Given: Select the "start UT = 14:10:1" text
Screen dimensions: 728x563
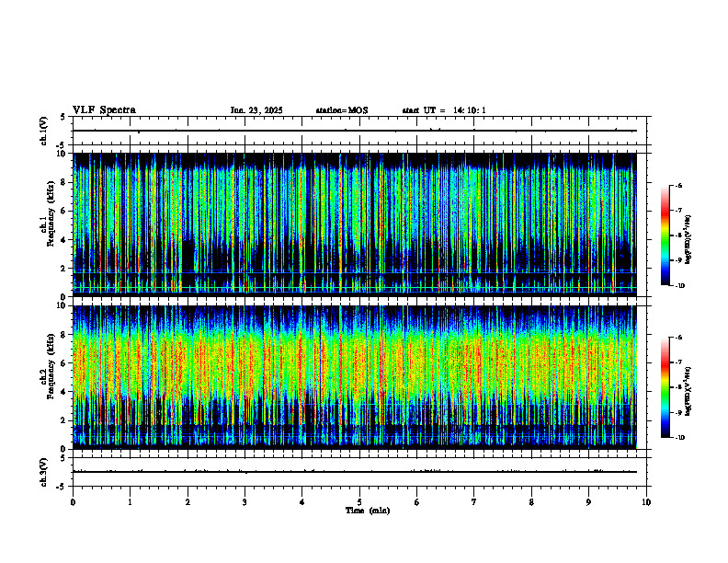Looking at the screenshot, I should (444, 110).
